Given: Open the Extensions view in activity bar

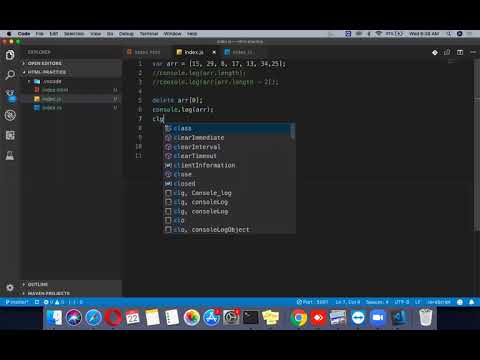Looking at the screenshot, I should click(10, 135).
